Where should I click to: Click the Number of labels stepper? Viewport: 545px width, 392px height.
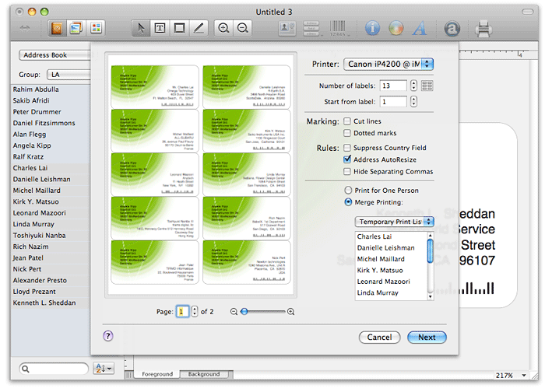click(413, 86)
